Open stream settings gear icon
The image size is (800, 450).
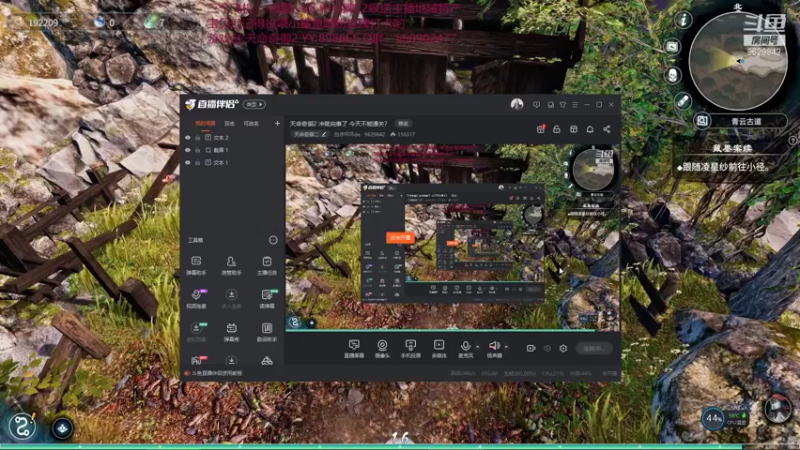(x=563, y=348)
